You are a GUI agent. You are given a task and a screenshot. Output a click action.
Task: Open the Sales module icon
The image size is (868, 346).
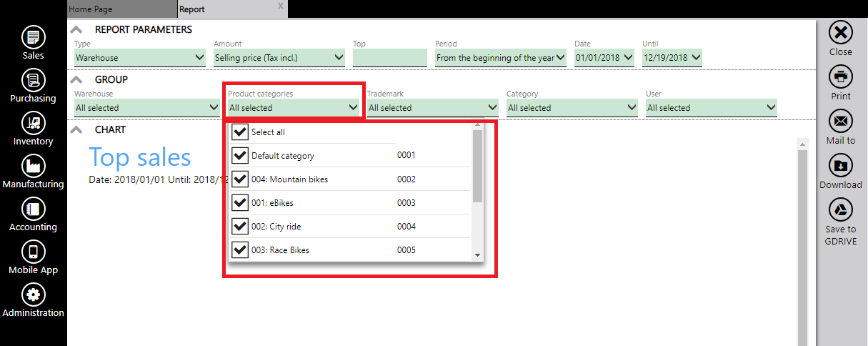(x=33, y=37)
